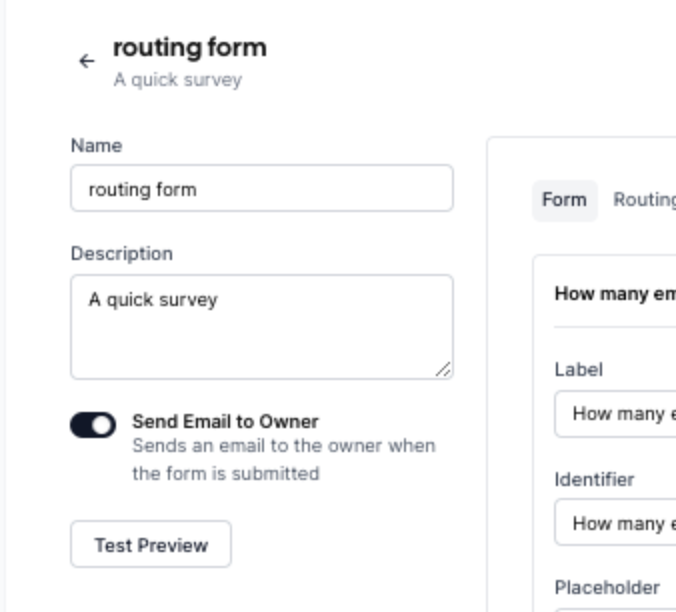The width and height of the screenshot is (676, 612).
Task: Click the 'Send Email to Owner' label text
Action: (x=225, y=421)
